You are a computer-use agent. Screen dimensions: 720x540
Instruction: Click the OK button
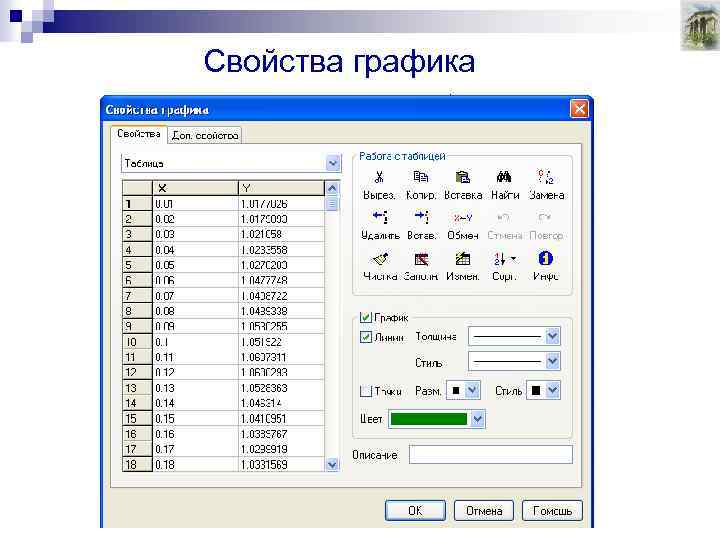[415, 511]
